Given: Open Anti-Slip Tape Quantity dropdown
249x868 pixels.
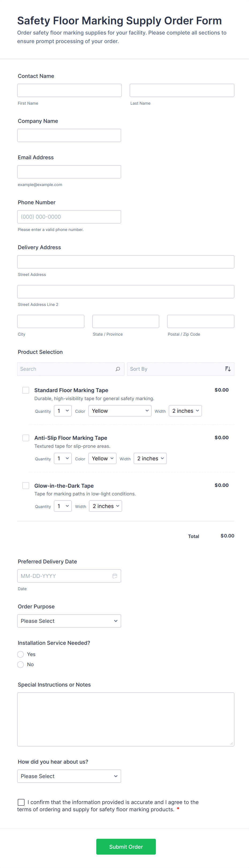Looking at the screenshot, I should pos(63,458).
